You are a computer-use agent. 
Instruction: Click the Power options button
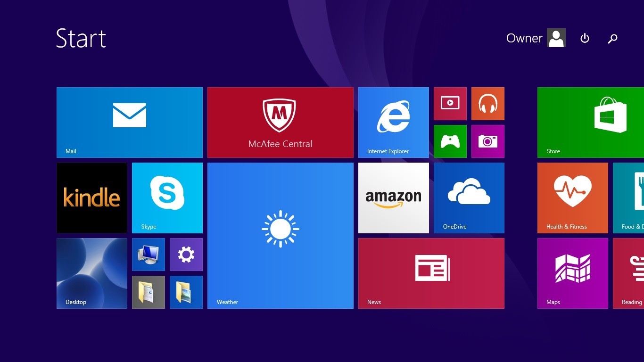(x=585, y=38)
